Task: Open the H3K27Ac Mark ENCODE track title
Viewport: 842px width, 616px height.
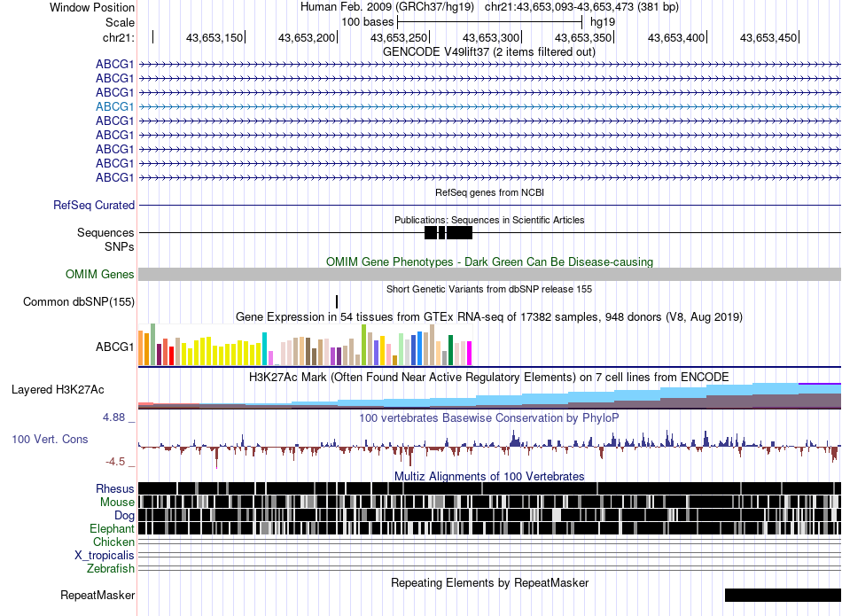Action: [x=489, y=377]
